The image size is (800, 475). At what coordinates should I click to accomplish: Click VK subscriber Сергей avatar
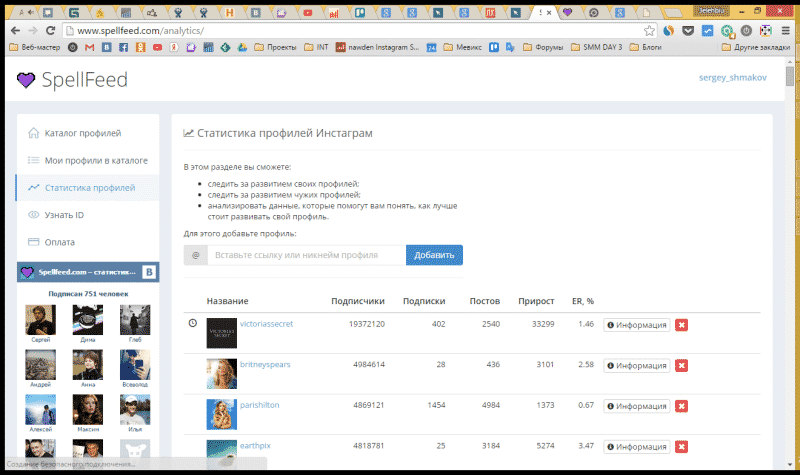[x=40, y=320]
